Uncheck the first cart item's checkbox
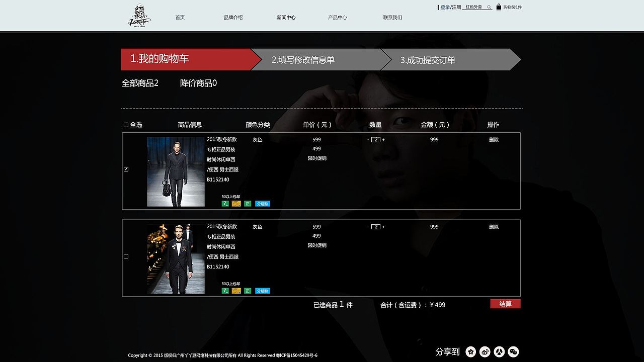 [126, 170]
